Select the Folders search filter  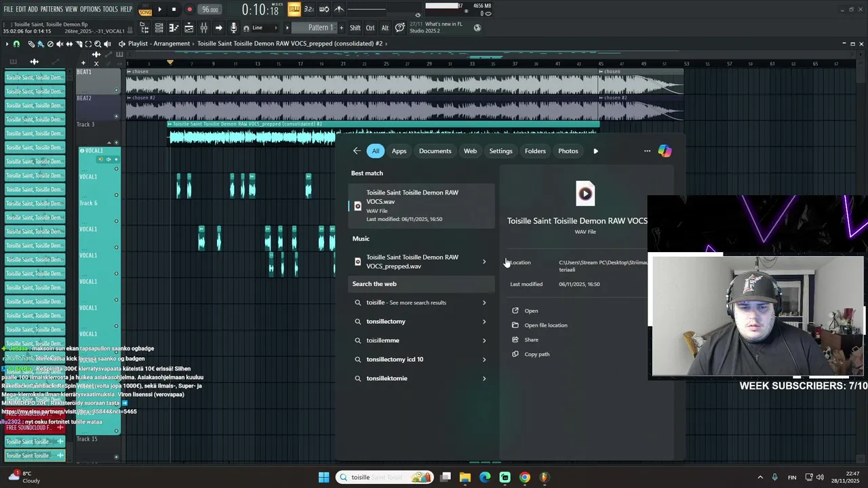(x=535, y=151)
